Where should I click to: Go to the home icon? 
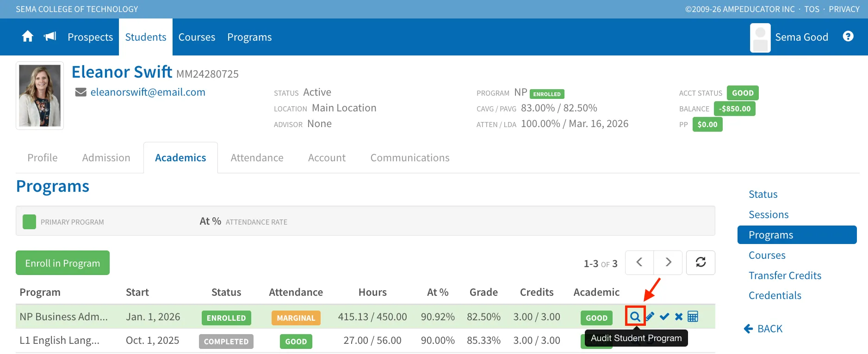(x=28, y=37)
